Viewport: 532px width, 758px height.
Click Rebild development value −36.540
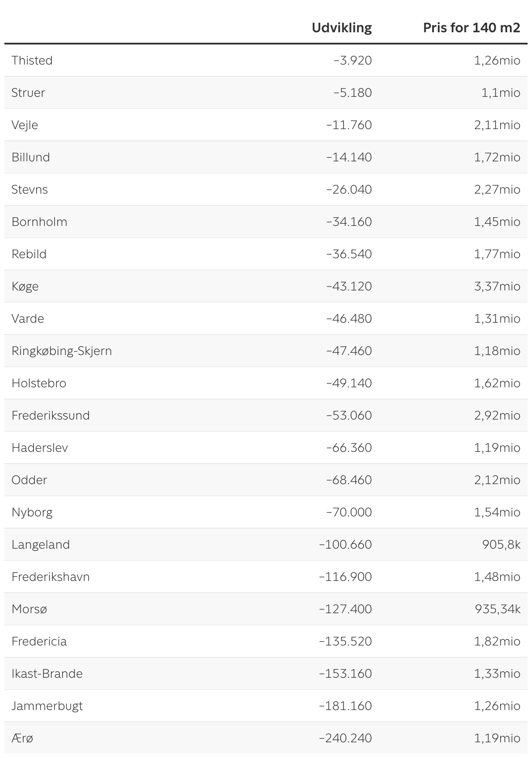349,254
